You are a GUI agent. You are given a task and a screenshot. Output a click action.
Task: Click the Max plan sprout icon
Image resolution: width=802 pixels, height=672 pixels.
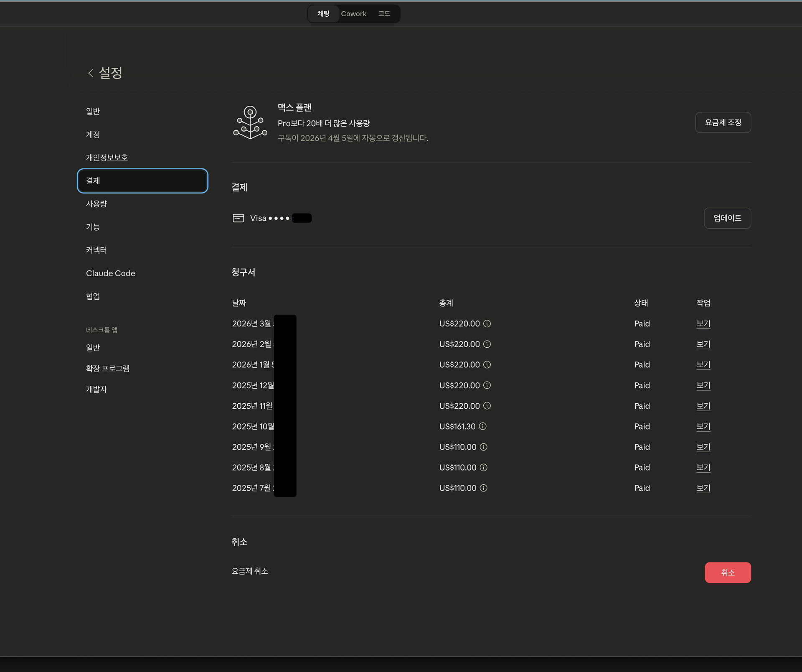pos(250,122)
